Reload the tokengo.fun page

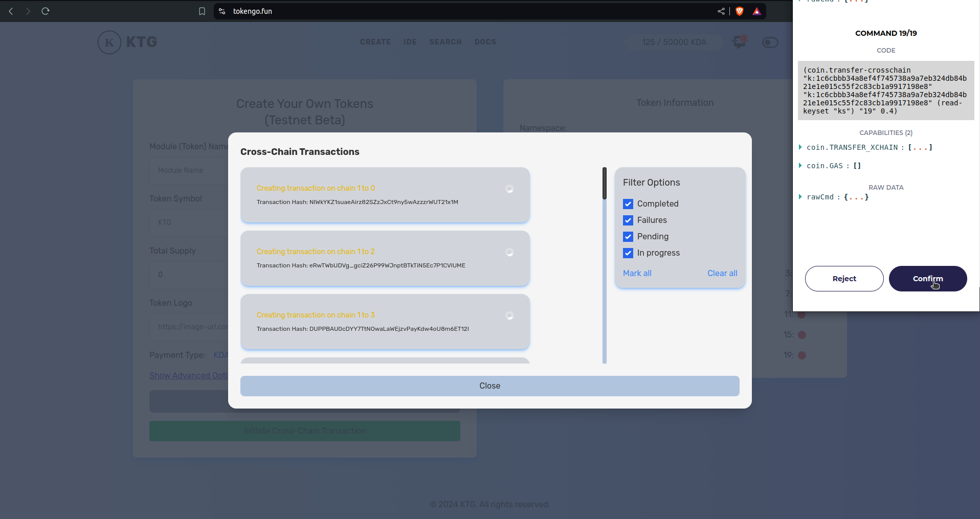pos(46,11)
